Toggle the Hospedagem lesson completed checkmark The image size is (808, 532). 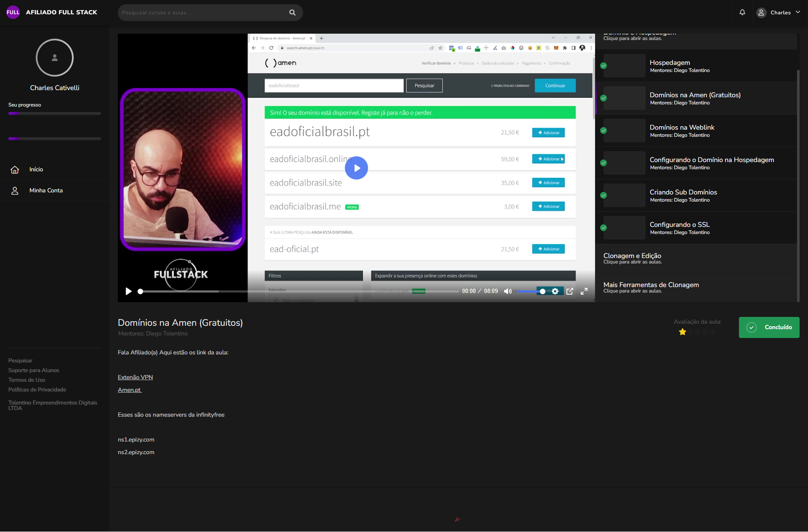[603, 66]
